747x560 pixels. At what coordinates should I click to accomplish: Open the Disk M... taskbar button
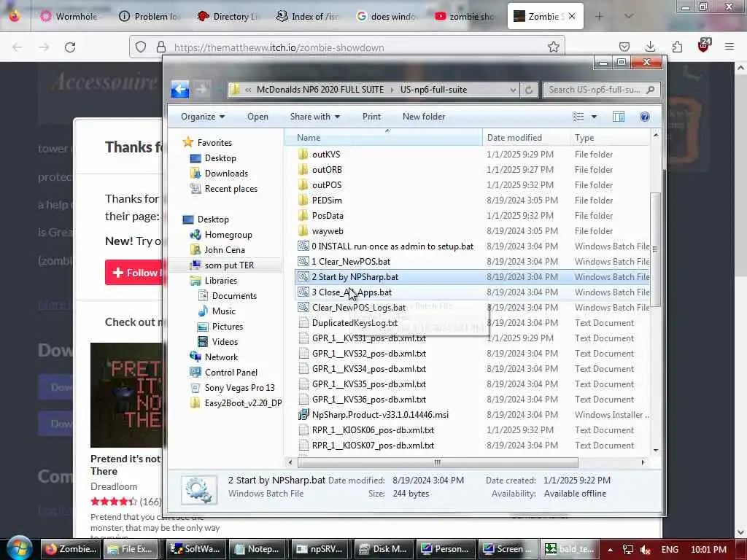384,549
